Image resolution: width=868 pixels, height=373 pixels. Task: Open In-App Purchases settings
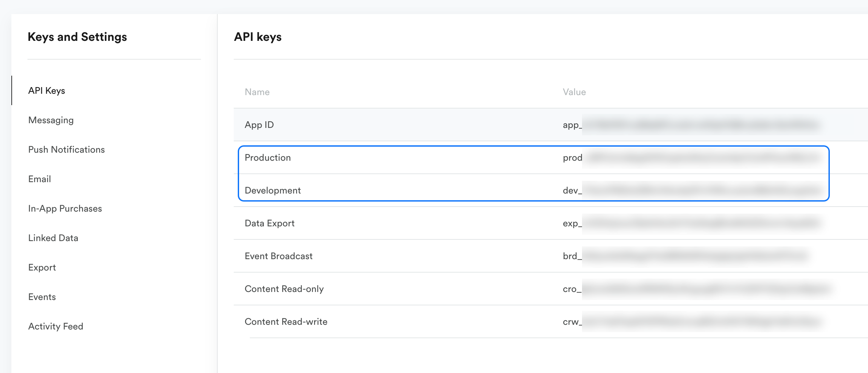65,209
